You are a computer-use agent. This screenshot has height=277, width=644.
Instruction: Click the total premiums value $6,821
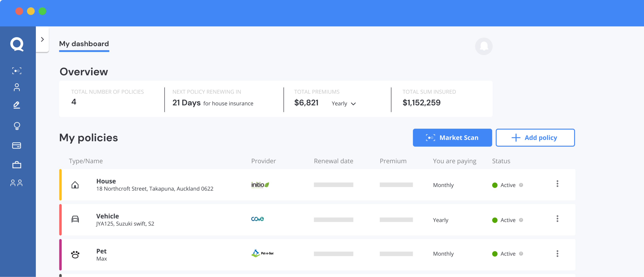tap(306, 103)
